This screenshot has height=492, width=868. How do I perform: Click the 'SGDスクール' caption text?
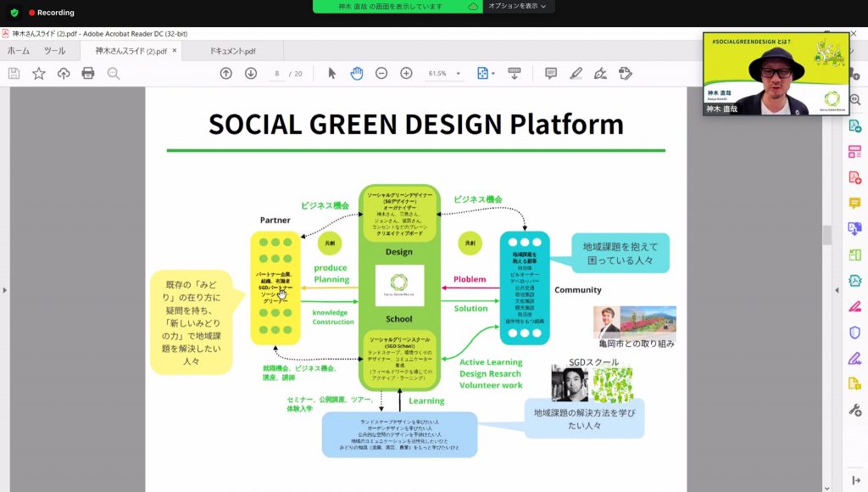[594, 362]
